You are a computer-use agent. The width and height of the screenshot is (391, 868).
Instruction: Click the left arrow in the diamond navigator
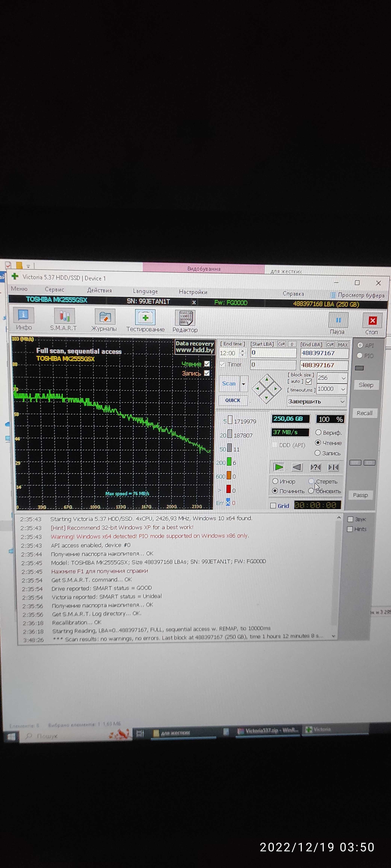257,388
